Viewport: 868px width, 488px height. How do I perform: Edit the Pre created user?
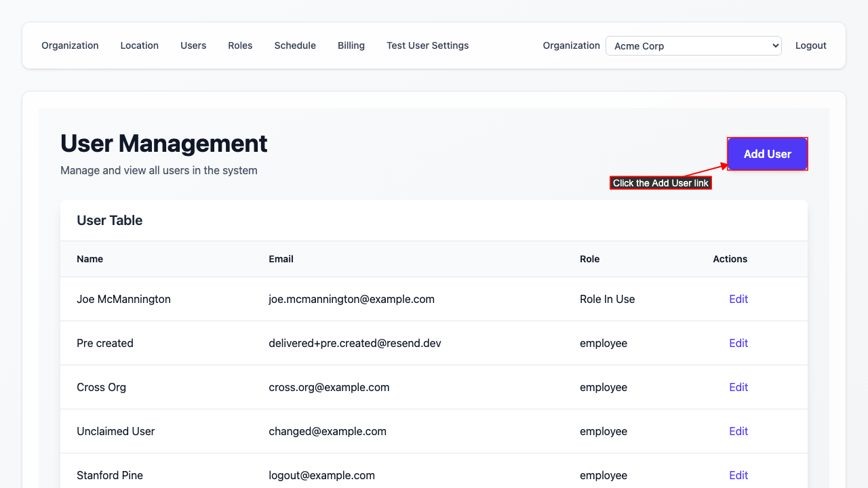[x=738, y=343]
